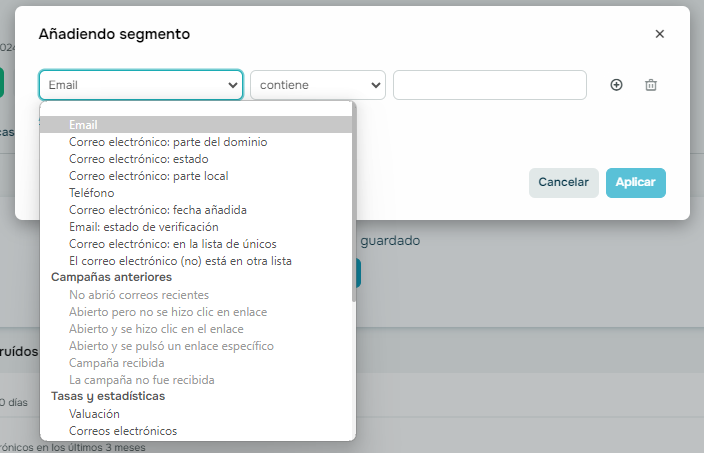Click the Aplicar button

pos(635,182)
